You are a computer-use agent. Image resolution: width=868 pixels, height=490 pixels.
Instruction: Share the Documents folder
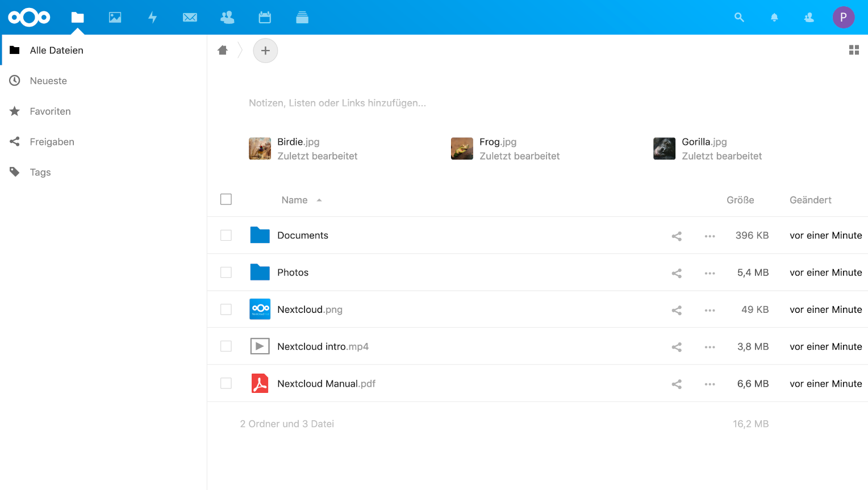tap(677, 236)
